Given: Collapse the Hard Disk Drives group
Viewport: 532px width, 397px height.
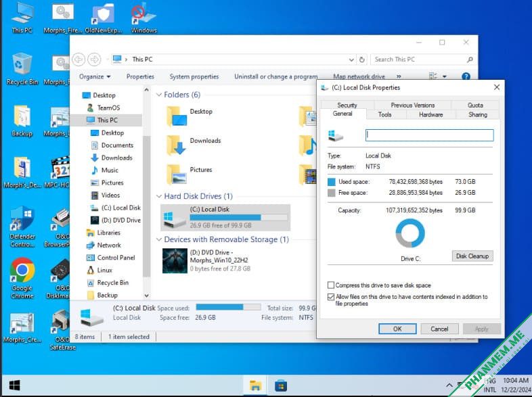Looking at the screenshot, I should [159, 196].
